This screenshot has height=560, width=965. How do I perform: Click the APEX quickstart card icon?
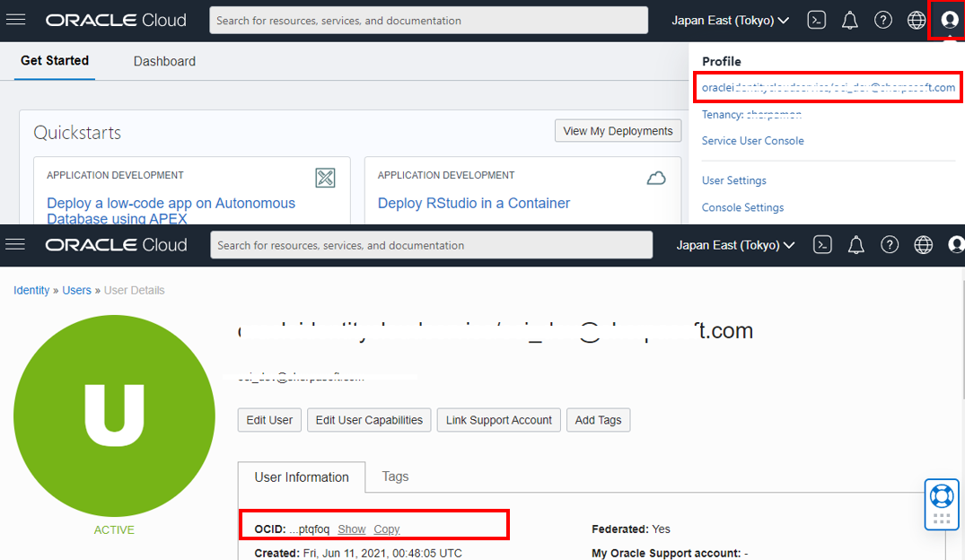[325, 178]
